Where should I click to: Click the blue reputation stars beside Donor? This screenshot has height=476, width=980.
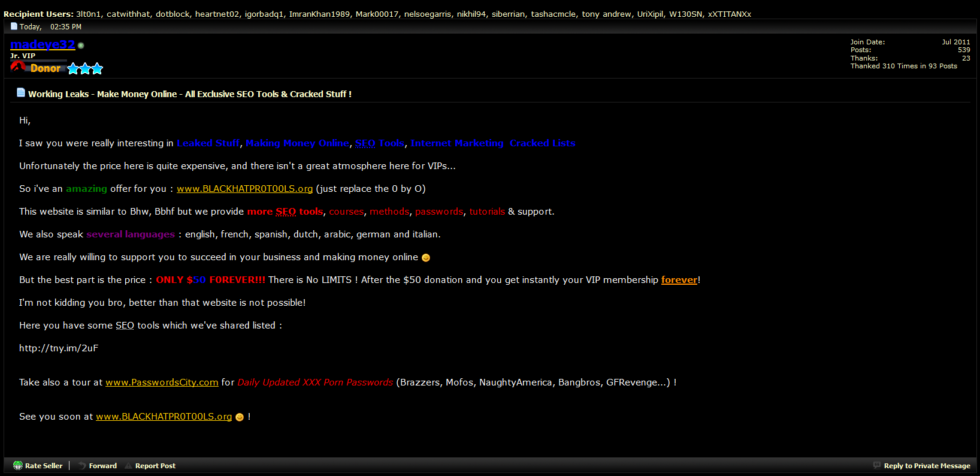click(85, 68)
